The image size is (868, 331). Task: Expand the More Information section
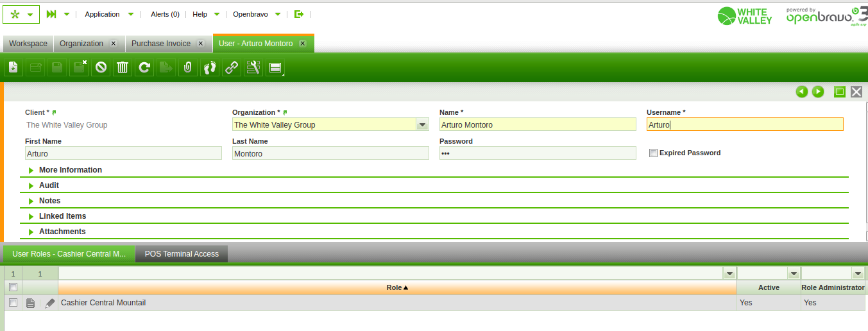click(x=70, y=170)
